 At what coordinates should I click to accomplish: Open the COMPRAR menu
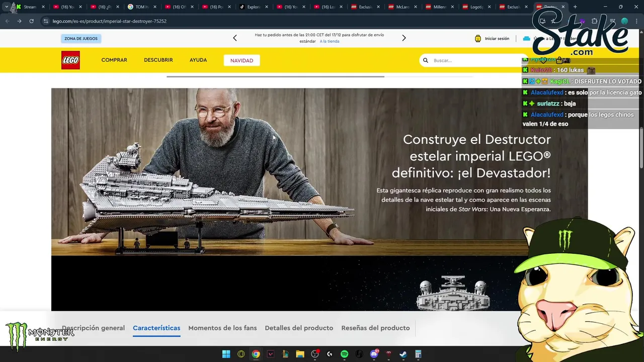coord(114,60)
